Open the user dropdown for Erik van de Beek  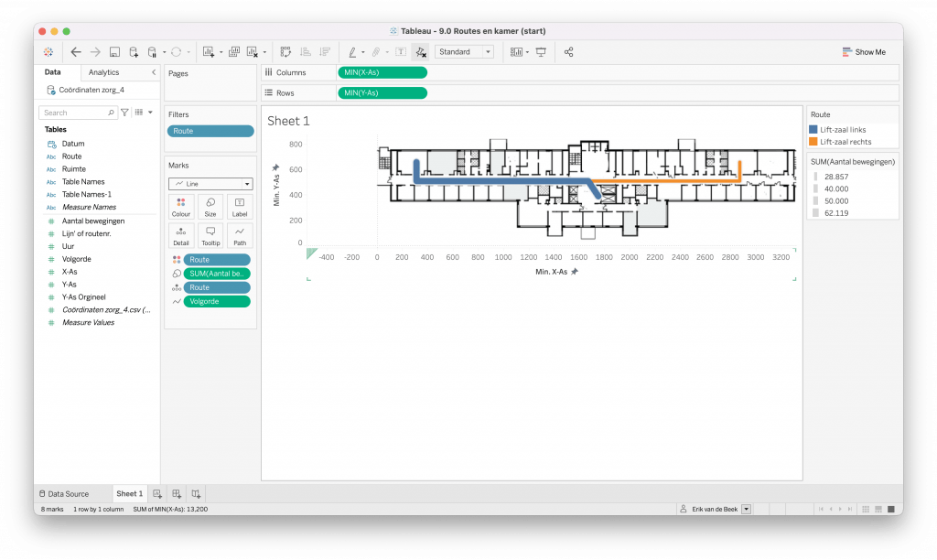(747, 509)
